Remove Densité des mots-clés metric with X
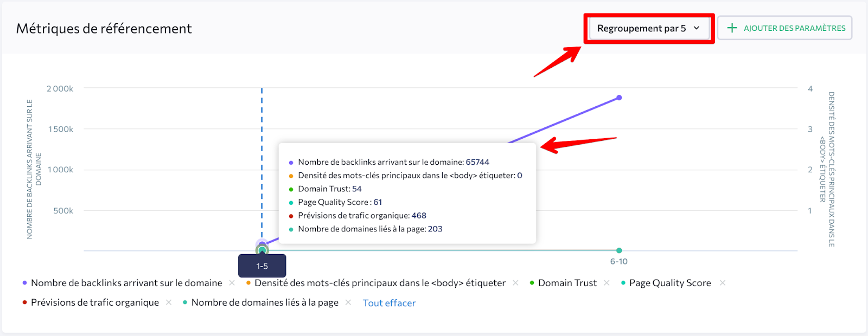The height and width of the screenshot is (336, 868). 515,283
